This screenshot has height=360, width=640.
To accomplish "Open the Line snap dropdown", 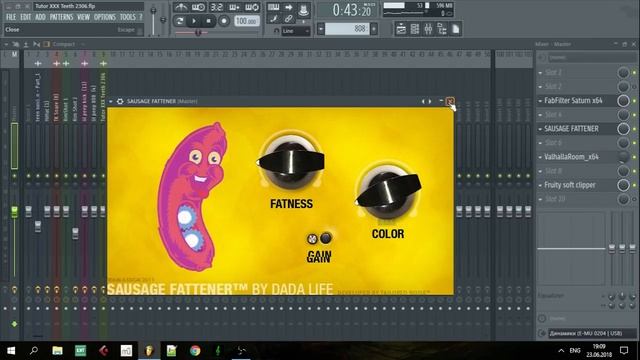I will (x=296, y=31).
